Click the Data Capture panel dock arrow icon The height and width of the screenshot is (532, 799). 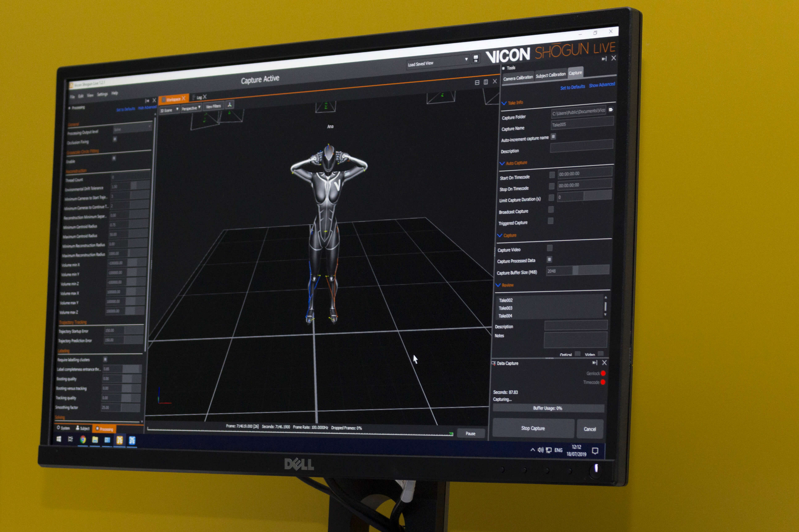click(x=595, y=363)
